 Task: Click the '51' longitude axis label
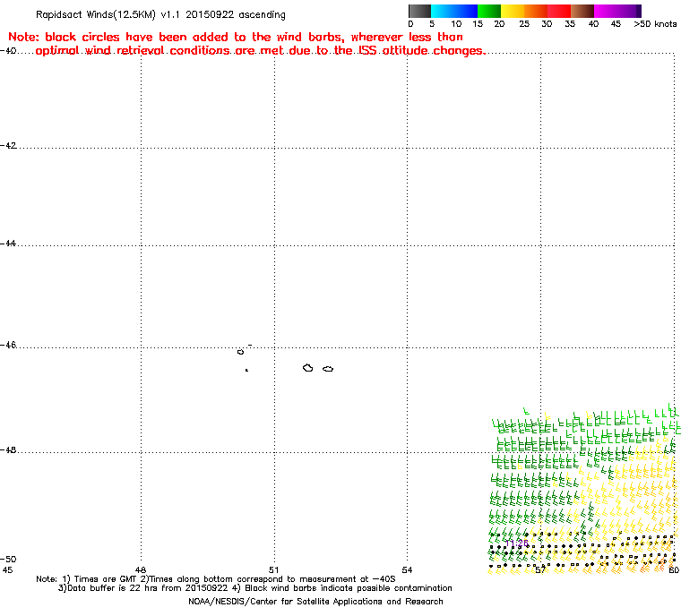tap(273, 569)
